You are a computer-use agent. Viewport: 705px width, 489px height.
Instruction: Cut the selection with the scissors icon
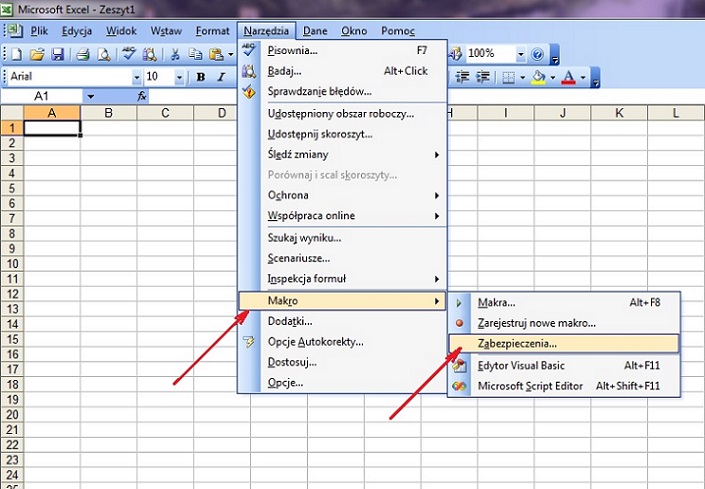(175, 54)
